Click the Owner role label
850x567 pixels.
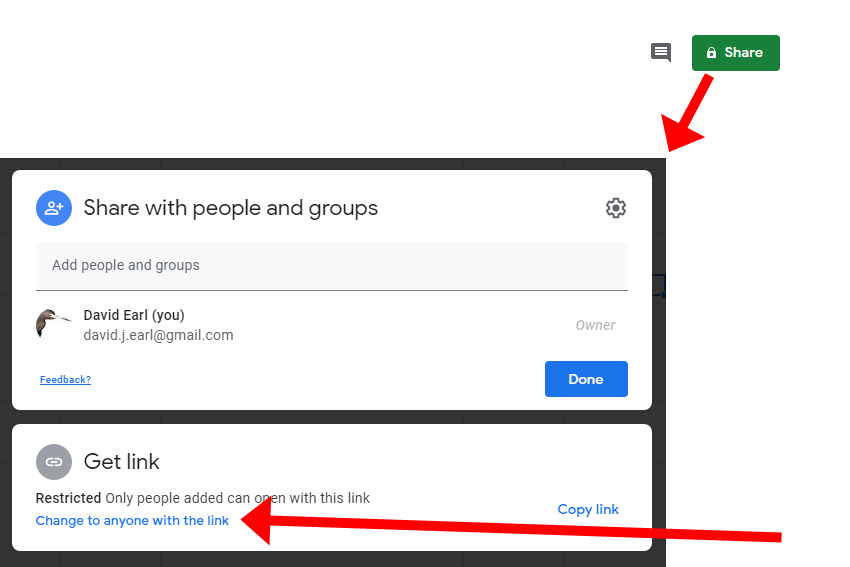click(x=595, y=325)
